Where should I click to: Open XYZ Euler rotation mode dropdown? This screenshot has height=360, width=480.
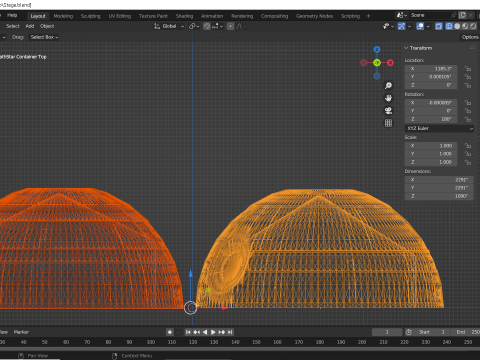439,128
